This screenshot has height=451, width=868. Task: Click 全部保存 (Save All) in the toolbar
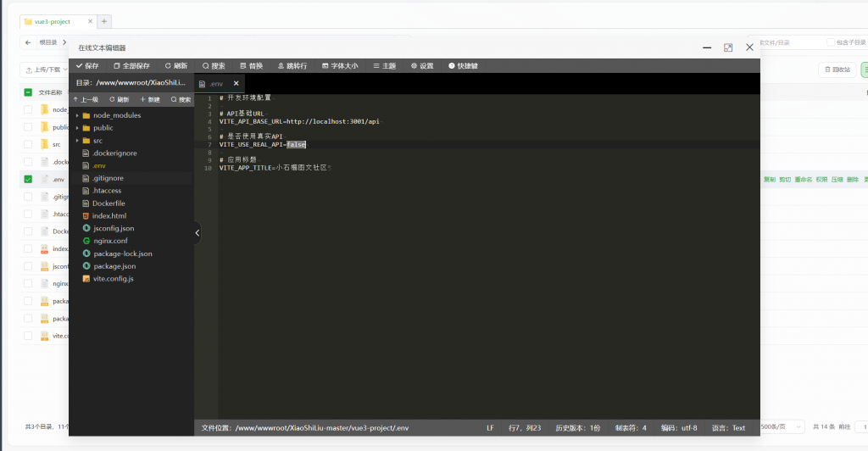tap(131, 65)
